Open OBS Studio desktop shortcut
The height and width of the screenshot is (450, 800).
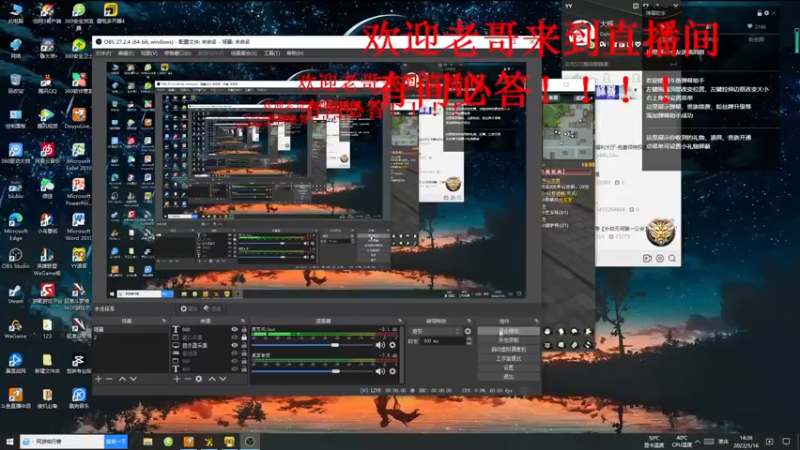pyautogui.click(x=15, y=258)
